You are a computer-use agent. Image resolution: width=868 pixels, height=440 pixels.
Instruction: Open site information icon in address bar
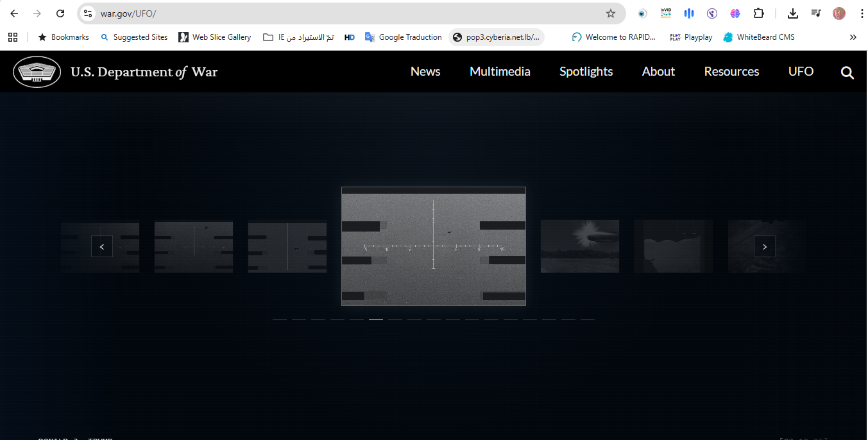pyautogui.click(x=89, y=13)
